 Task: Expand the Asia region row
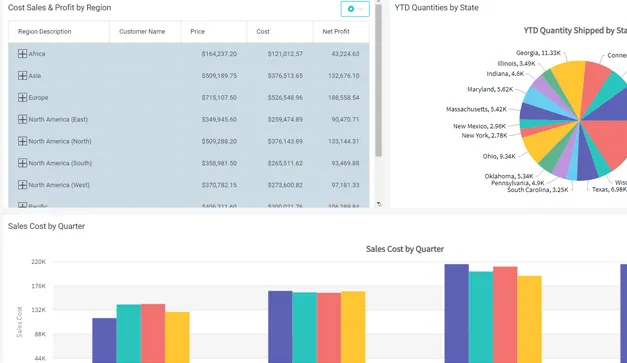tap(22, 76)
